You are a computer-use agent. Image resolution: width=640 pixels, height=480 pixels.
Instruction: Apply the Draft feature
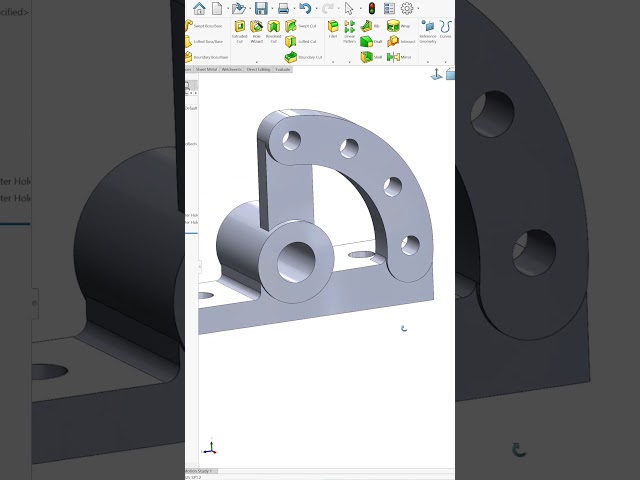tap(371, 41)
